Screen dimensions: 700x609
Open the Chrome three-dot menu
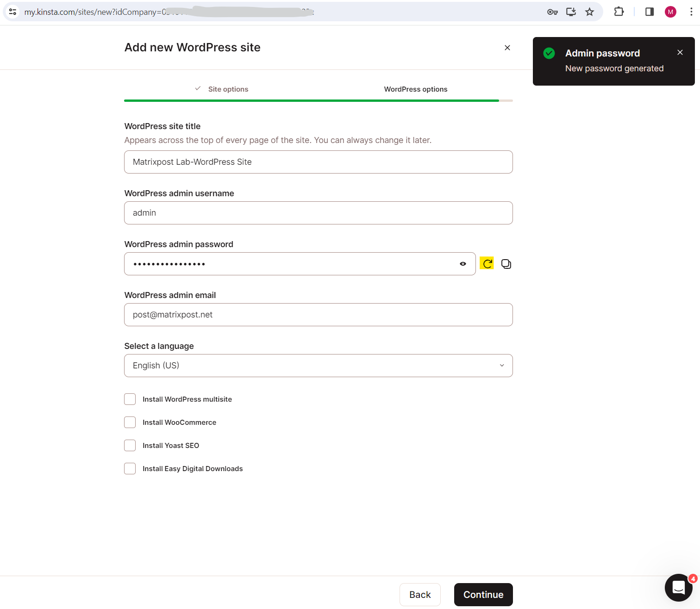[x=691, y=12]
